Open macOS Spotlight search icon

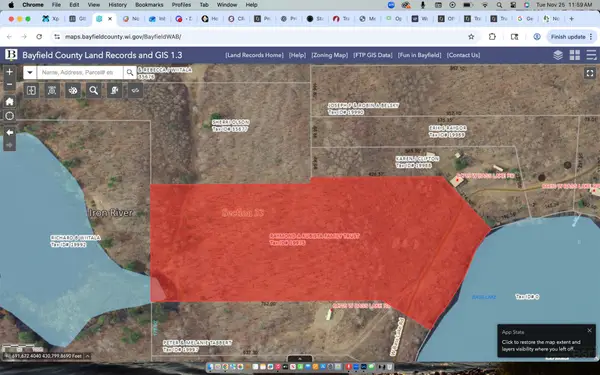[499, 5]
